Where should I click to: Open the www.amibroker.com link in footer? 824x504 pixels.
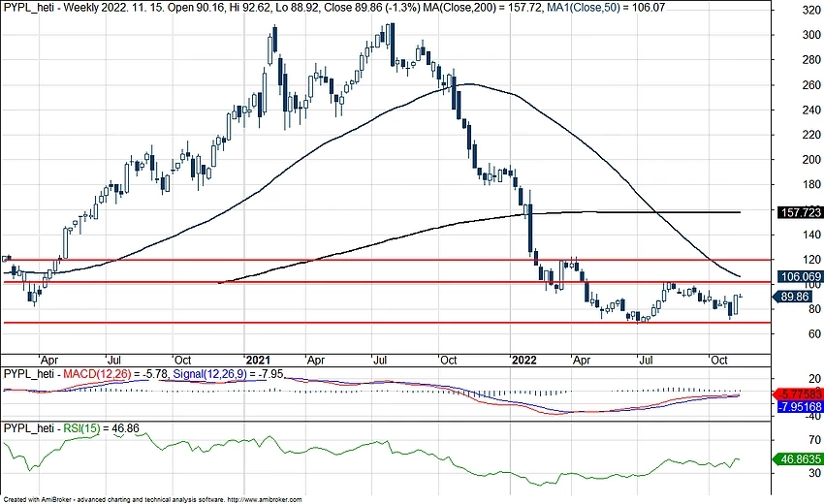pyautogui.click(x=265, y=500)
